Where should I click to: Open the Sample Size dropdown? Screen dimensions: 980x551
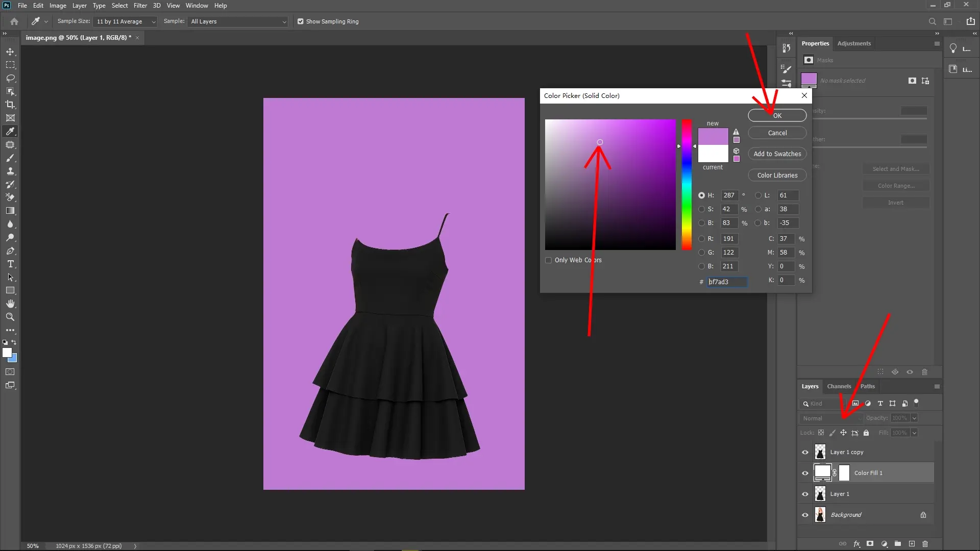(125, 21)
